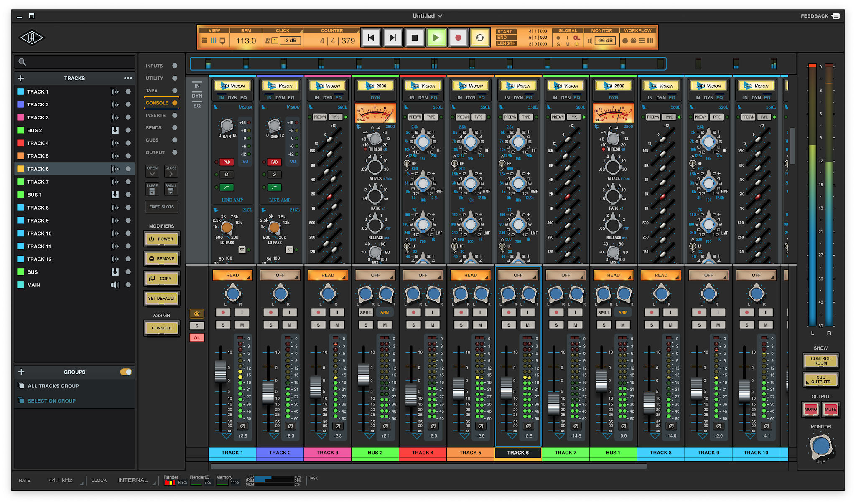Click the search magnifier icon
The image size is (856, 504).
(22, 62)
